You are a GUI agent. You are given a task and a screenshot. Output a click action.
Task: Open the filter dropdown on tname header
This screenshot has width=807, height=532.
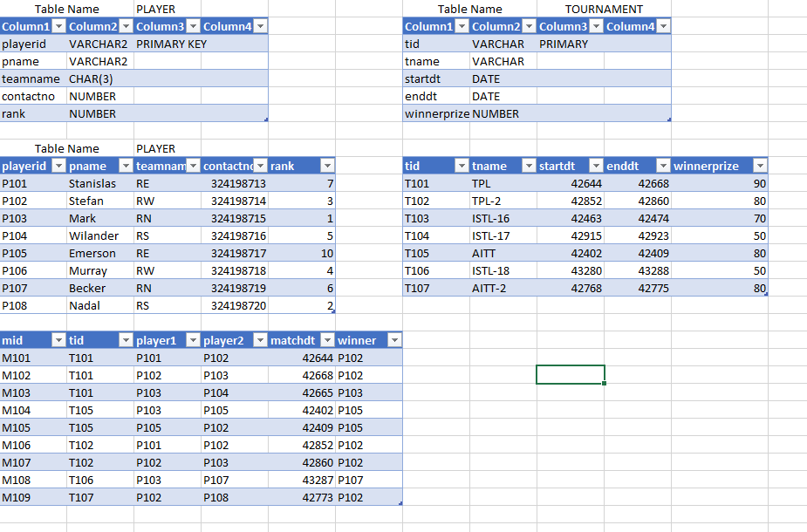coord(529,166)
